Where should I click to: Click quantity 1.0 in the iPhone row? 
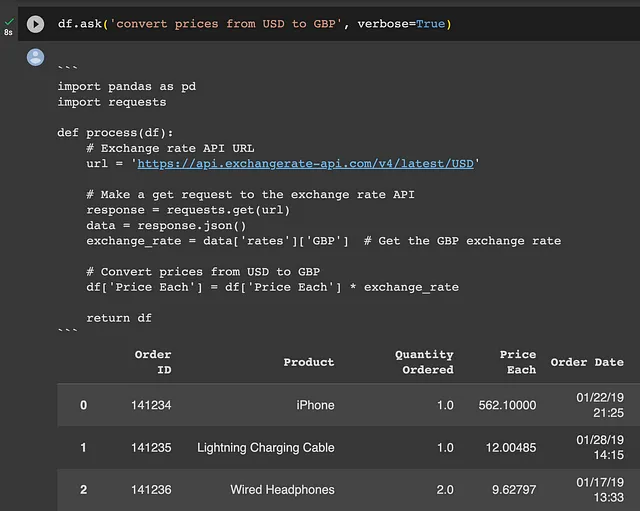coord(445,405)
